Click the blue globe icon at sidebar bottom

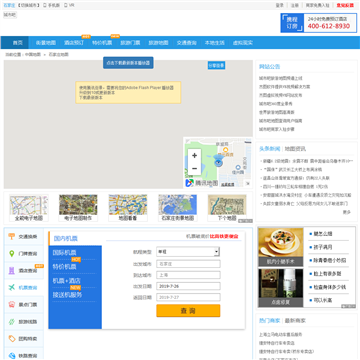coord(12,355)
